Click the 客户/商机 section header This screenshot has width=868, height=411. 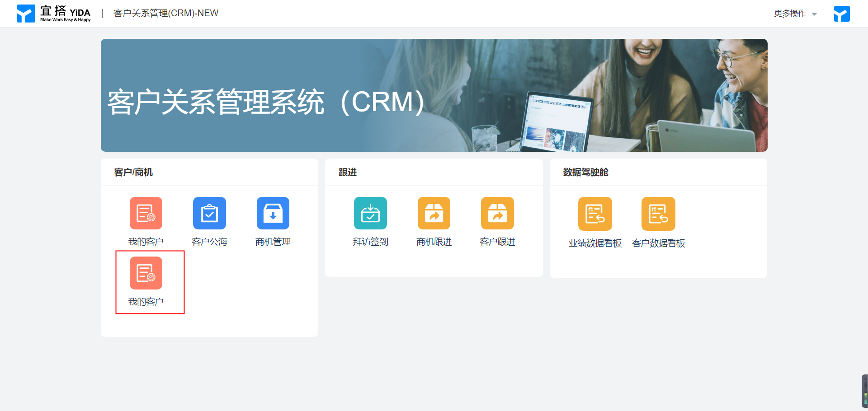(133, 172)
